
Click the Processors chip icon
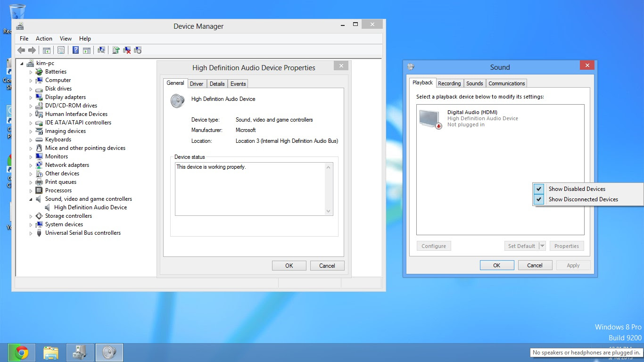[x=39, y=190]
